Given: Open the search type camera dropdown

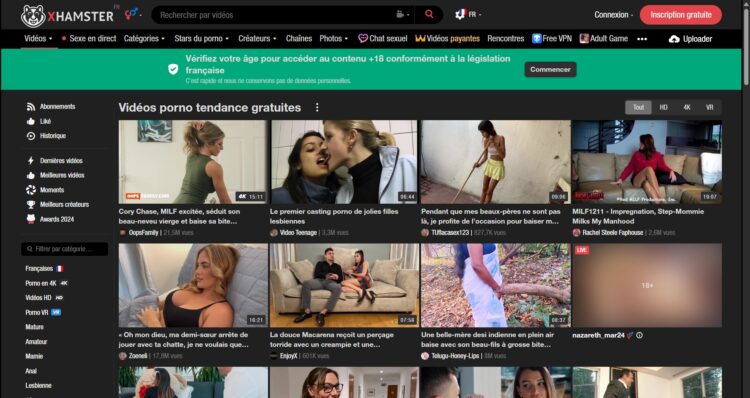Looking at the screenshot, I should [x=403, y=15].
